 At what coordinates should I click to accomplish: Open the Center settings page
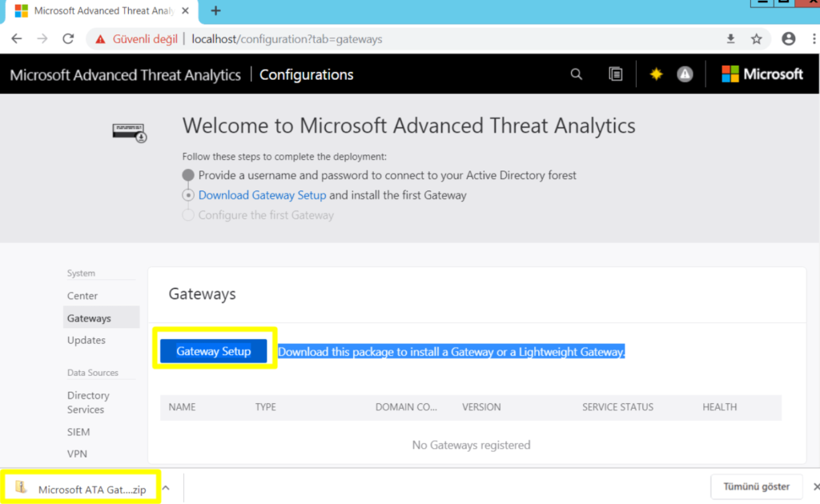click(82, 296)
